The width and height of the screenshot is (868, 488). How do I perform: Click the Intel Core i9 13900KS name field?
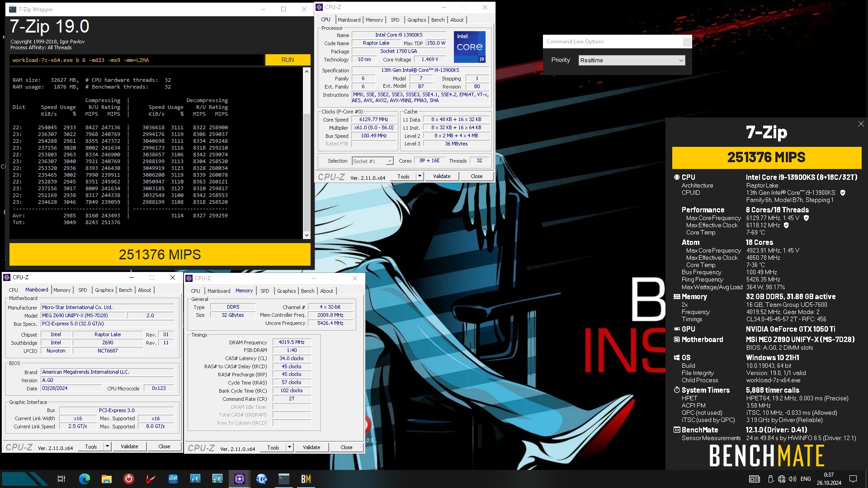(x=399, y=35)
